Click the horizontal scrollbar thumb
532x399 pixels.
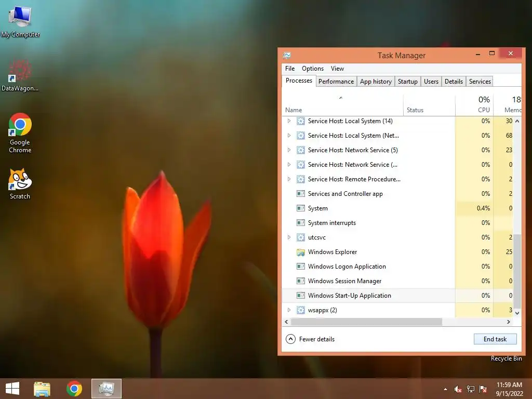click(x=366, y=322)
